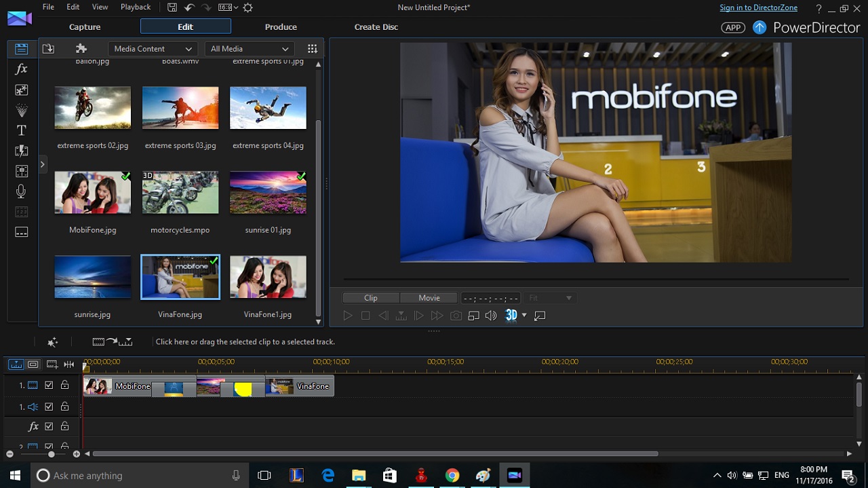868x488 pixels.
Task: Adjust preview volume speaker icon
Action: coord(491,316)
